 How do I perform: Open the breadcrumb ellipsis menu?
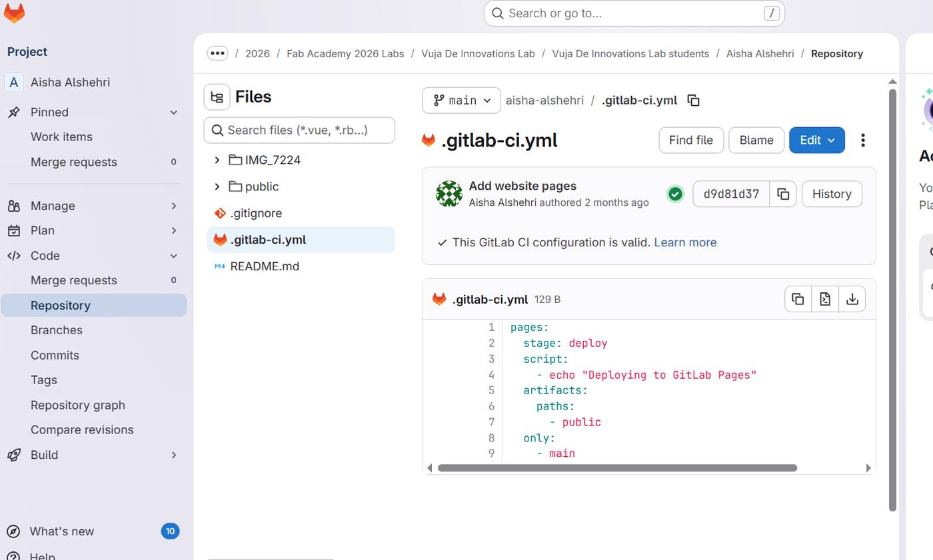(x=217, y=53)
